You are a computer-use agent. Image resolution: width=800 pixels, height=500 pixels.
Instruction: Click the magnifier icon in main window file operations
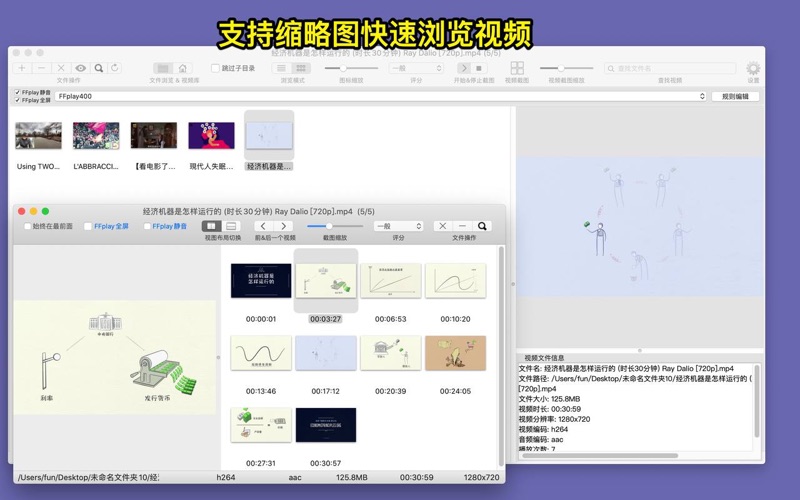pos(99,68)
